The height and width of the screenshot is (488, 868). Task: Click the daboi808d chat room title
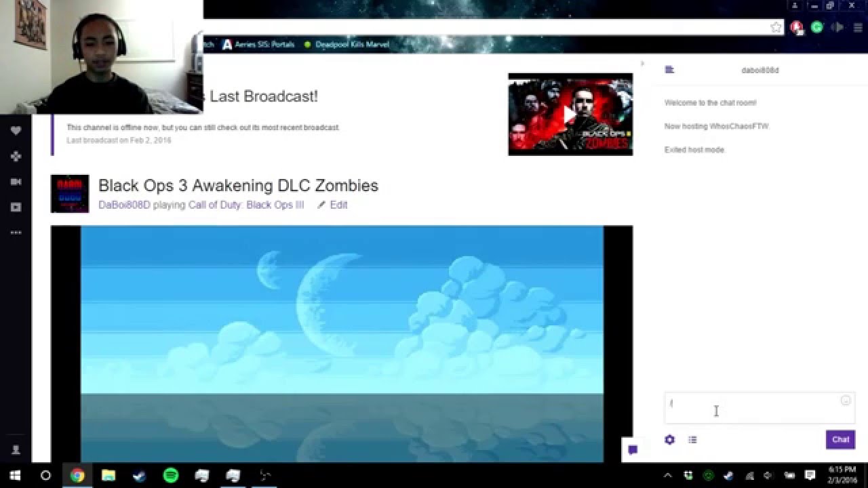pyautogui.click(x=760, y=70)
